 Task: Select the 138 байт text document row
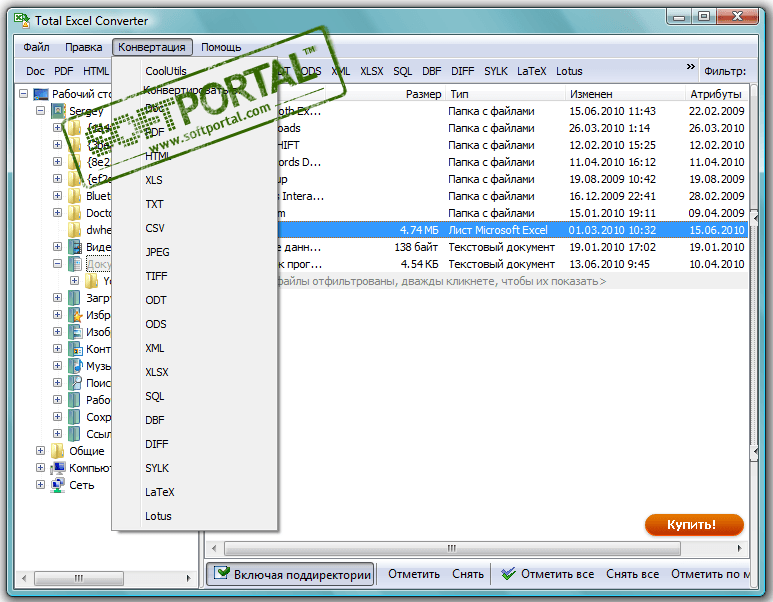(x=513, y=247)
